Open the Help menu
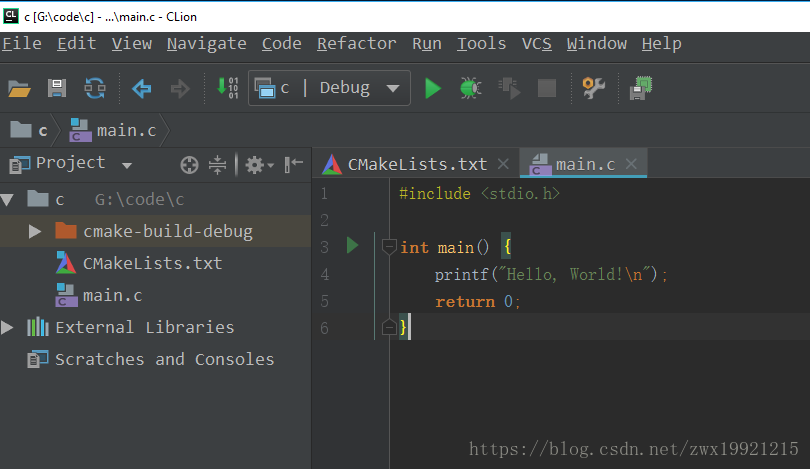This screenshot has width=810, height=469. coord(662,44)
